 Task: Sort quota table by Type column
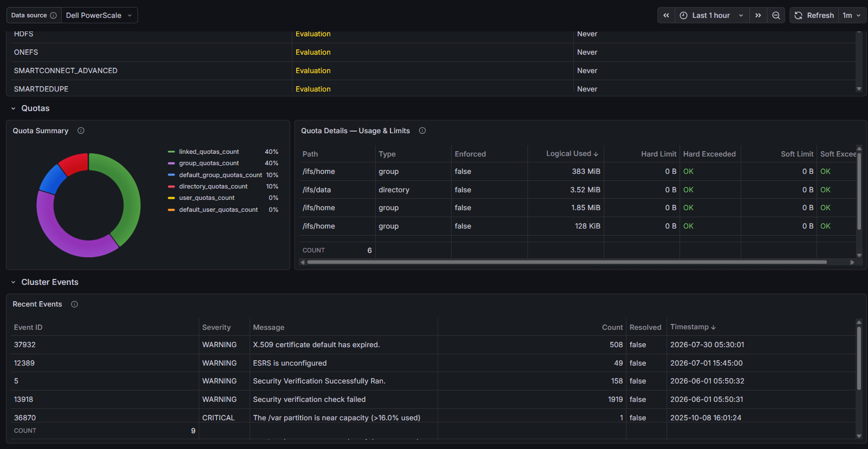point(387,154)
